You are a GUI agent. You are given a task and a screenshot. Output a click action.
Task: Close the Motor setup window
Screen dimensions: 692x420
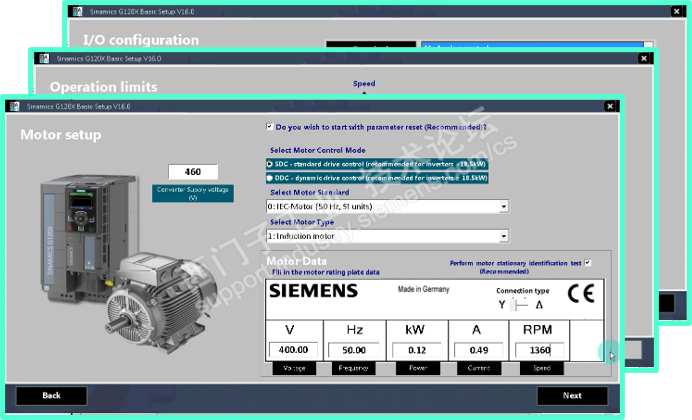click(x=610, y=106)
